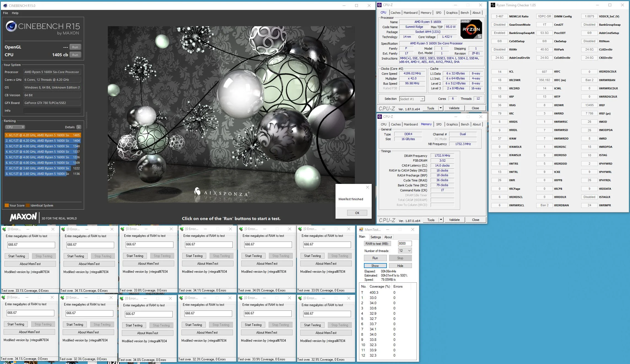Click the Show button in MemTest launcher
This screenshot has width=630, height=364.
tap(375, 266)
